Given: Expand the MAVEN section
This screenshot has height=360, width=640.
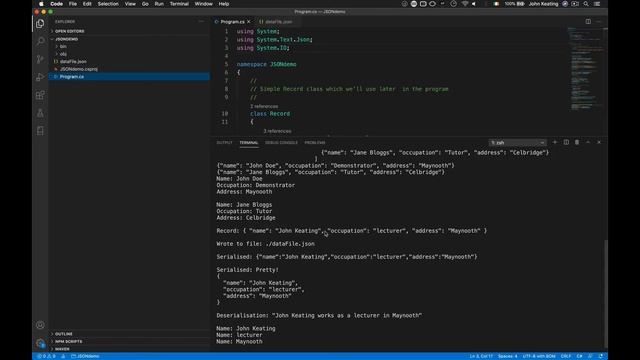Looking at the screenshot, I should [x=62, y=349].
